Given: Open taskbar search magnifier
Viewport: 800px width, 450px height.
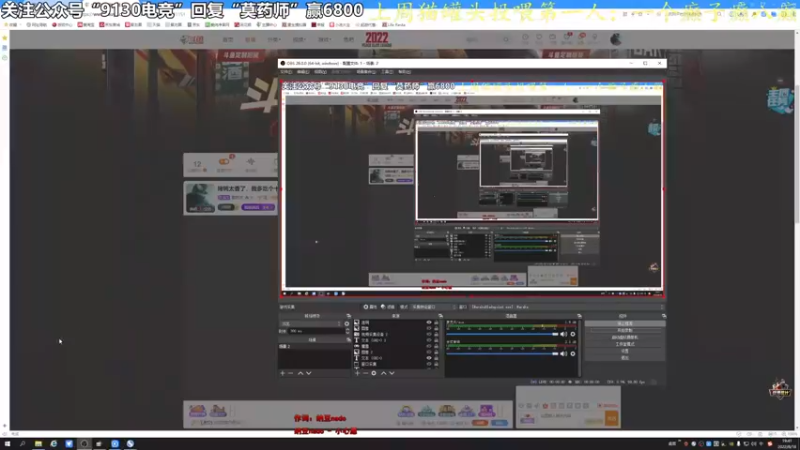Looking at the screenshot, I should pyautogui.click(x=22, y=444).
